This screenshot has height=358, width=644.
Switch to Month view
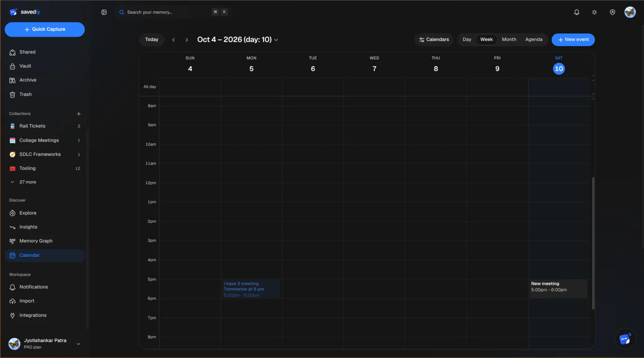pyautogui.click(x=509, y=40)
